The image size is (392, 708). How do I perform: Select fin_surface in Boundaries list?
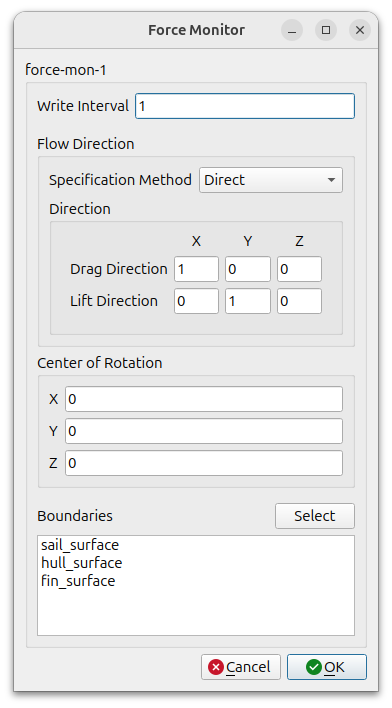[78, 581]
